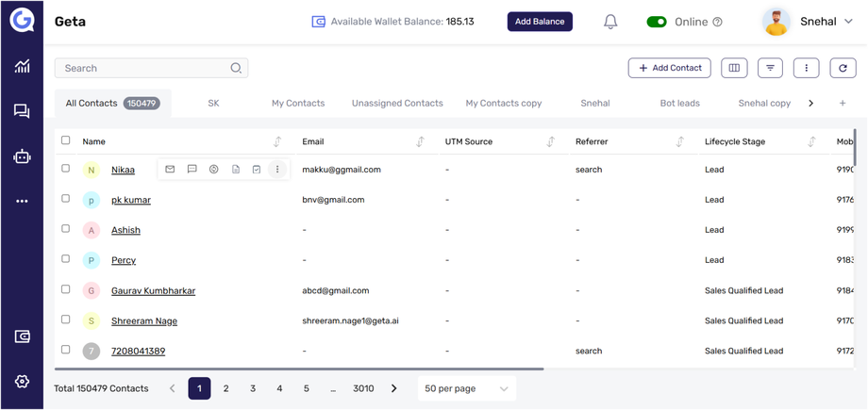Screen dimensions: 868x410
Task: Send email to Nikaa via envelope icon
Action: click(x=170, y=170)
